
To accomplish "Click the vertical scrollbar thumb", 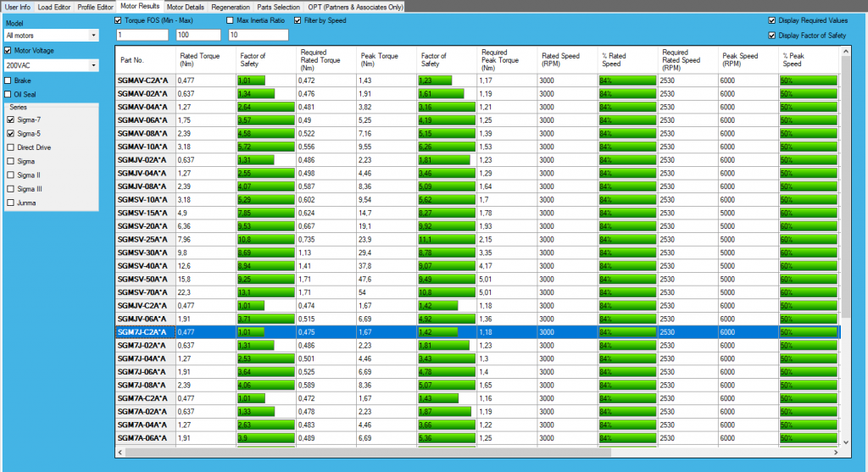I will pos(845,186).
